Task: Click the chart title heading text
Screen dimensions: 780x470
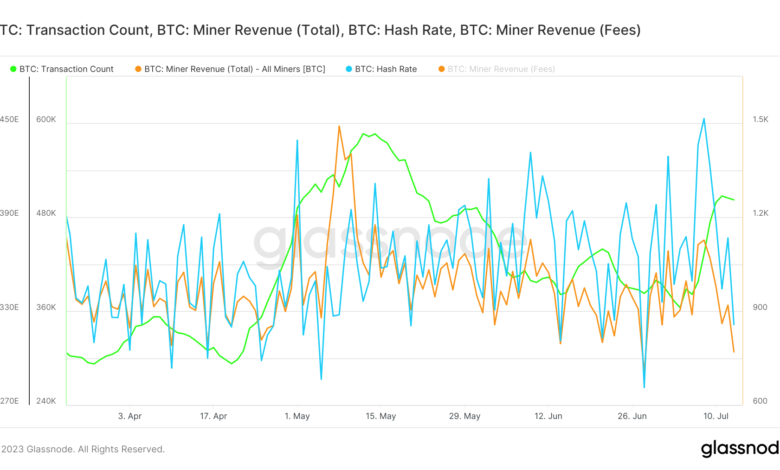Action: click(320, 31)
